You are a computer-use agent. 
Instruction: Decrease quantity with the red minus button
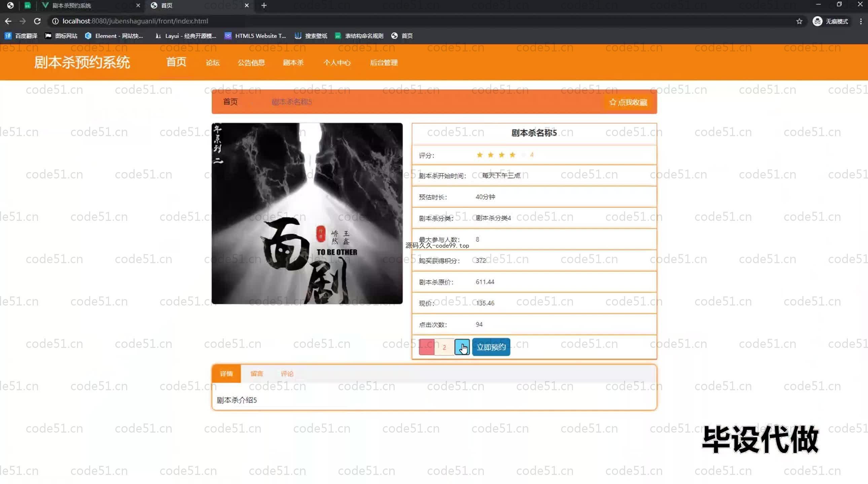(427, 347)
